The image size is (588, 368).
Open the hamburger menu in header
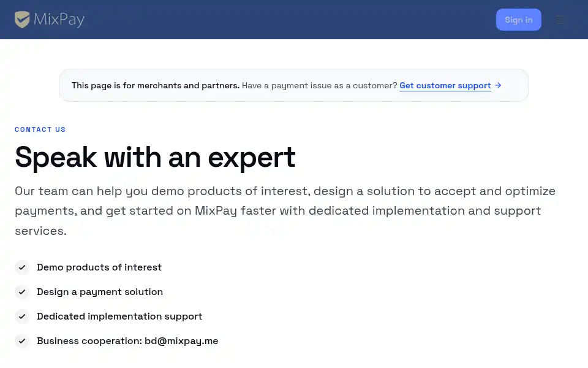pos(559,20)
